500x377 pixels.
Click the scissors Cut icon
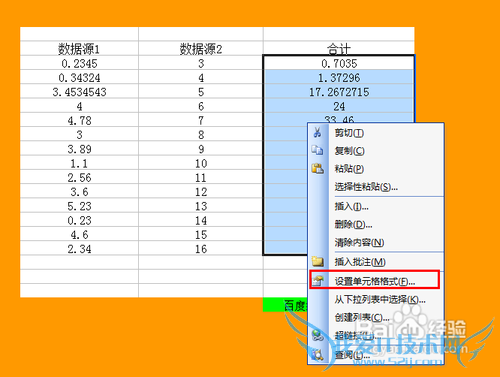tap(317, 132)
